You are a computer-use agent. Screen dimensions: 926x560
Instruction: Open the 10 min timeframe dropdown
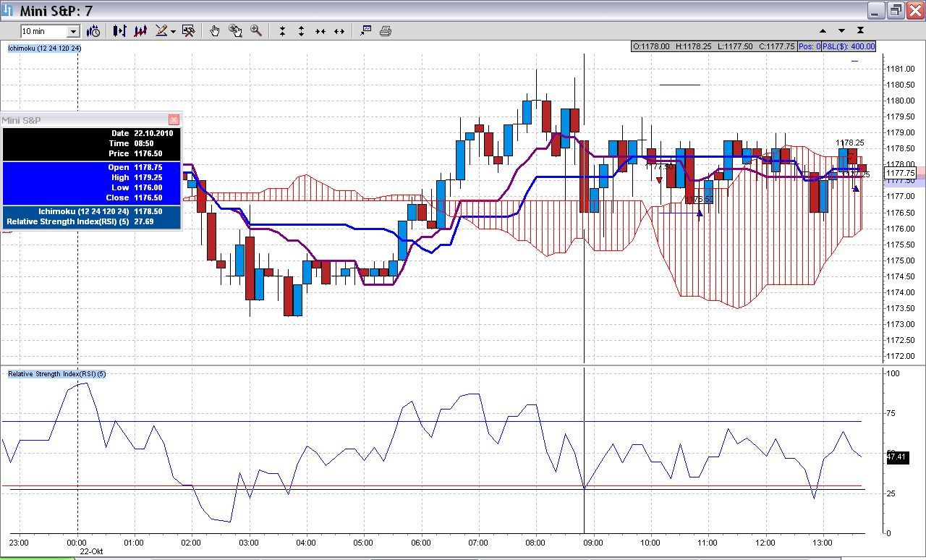tap(73, 31)
